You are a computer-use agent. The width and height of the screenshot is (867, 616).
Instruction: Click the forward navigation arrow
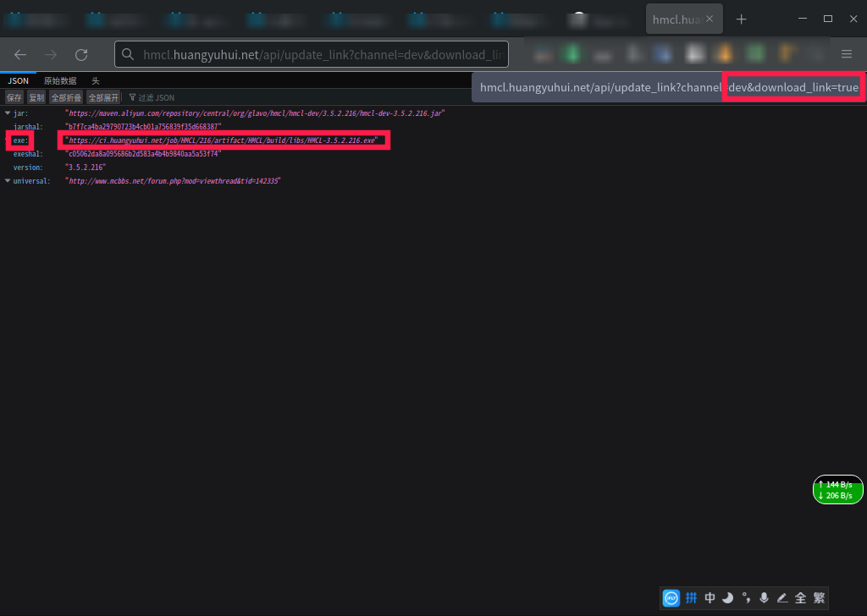tap(51, 55)
